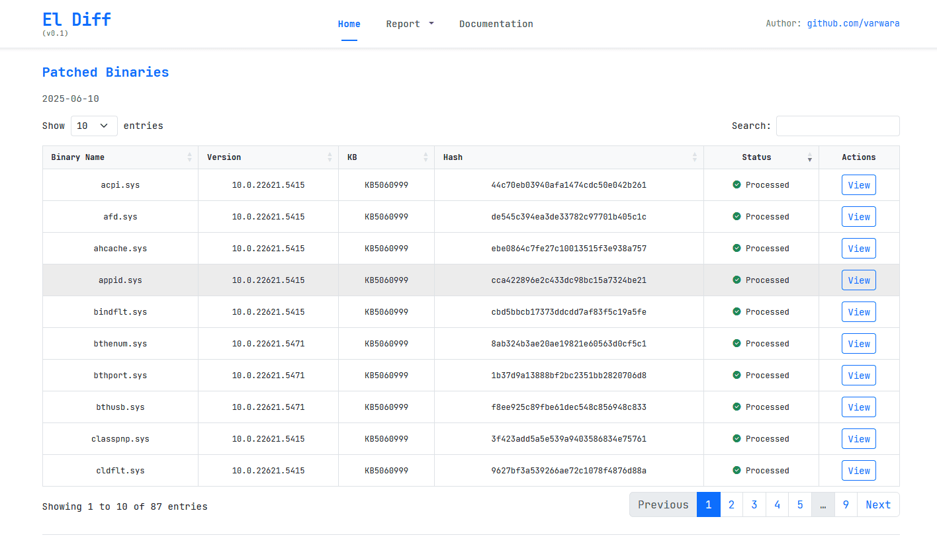The height and width of the screenshot is (560, 937).
Task: Focus the Search input field
Action: coord(837,126)
